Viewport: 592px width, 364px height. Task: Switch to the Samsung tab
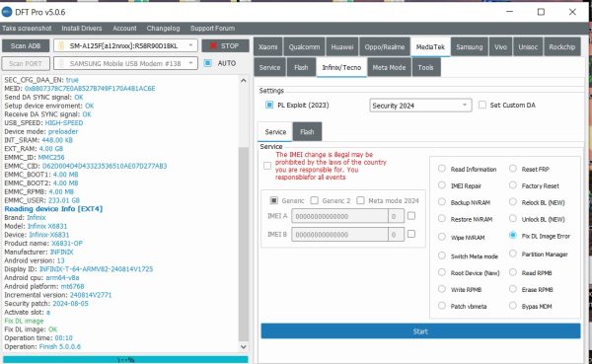pos(470,46)
